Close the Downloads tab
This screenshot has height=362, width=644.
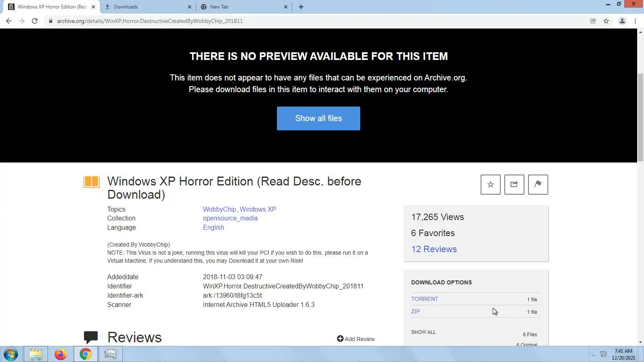190,7
